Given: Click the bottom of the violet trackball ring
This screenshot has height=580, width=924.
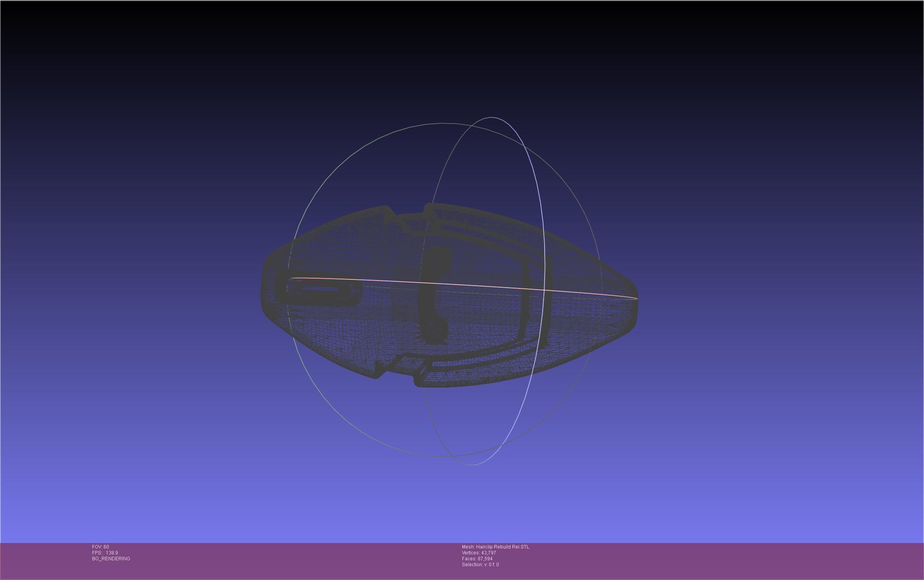Looking at the screenshot, I should (471, 465).
